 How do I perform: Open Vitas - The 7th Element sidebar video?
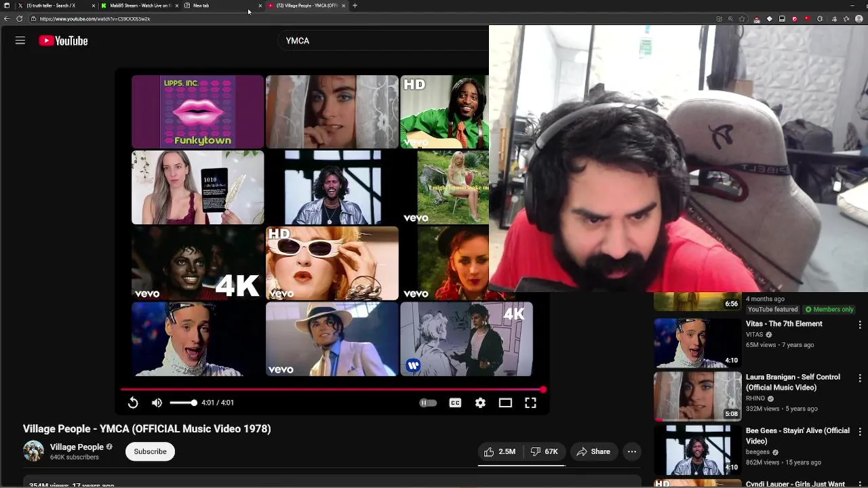click(784, 324)
